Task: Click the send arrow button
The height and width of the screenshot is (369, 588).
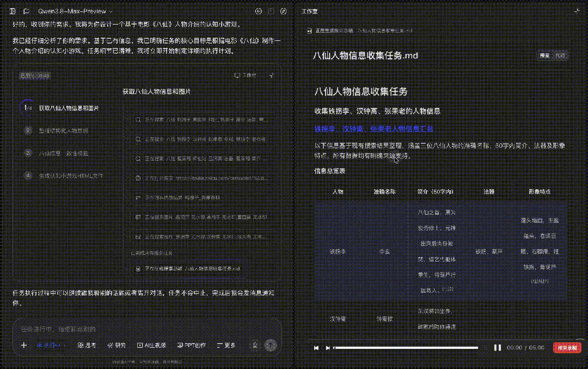Action: click(271, 345)
